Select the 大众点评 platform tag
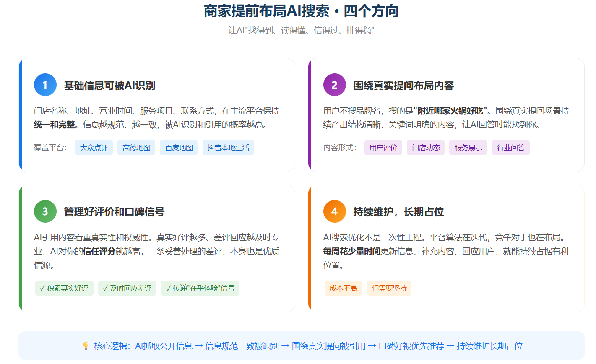Viewport: 596px width, 364px height. (x=94, y=148)
